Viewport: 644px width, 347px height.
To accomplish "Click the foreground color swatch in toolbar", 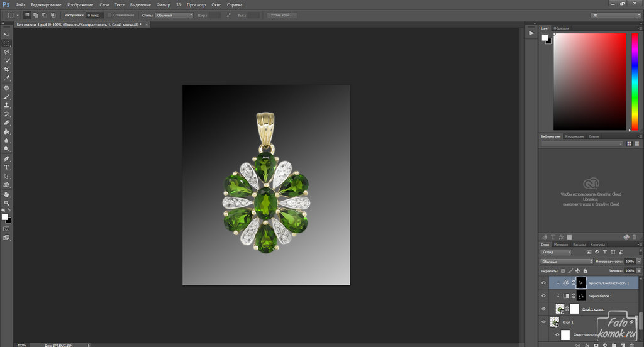I will pos(4,216).
